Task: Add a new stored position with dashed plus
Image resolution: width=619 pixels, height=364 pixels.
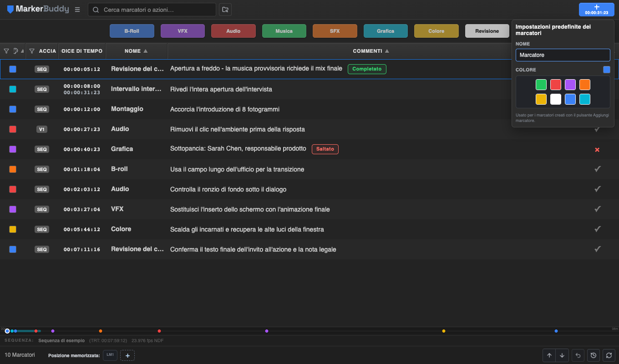Action: 127,355
